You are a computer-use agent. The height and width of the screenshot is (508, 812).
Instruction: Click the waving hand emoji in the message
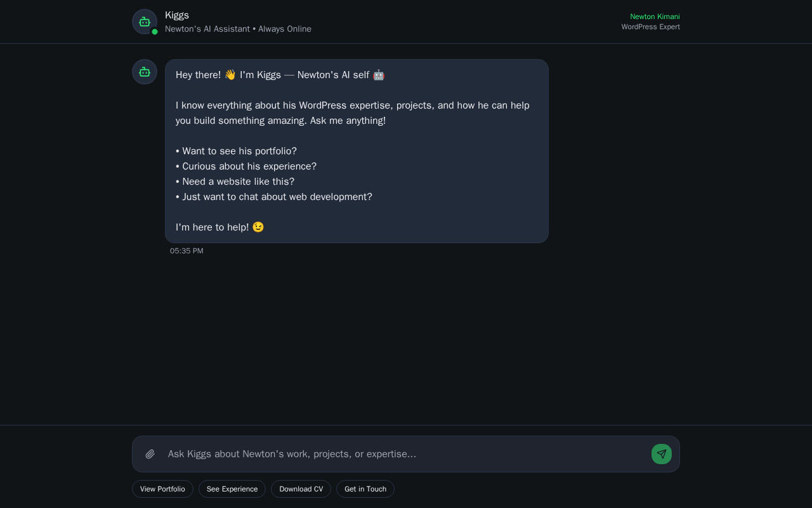tap(230, 75)
